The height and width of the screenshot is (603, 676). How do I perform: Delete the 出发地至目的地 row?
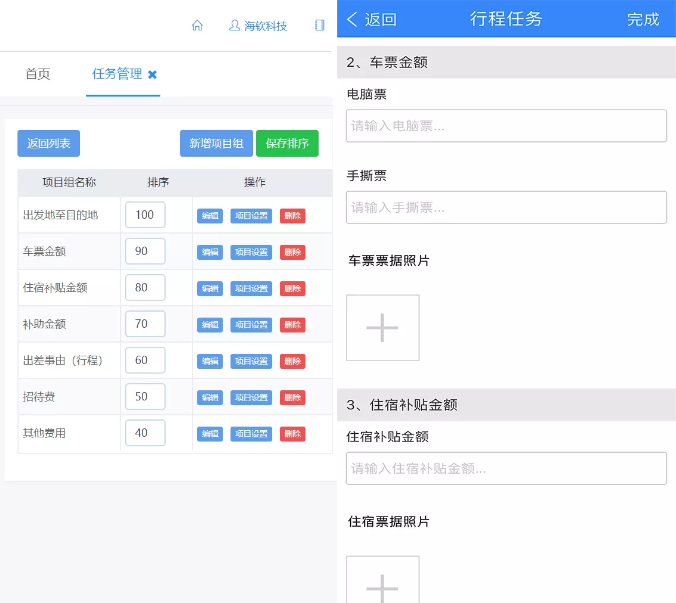(293, 216)
